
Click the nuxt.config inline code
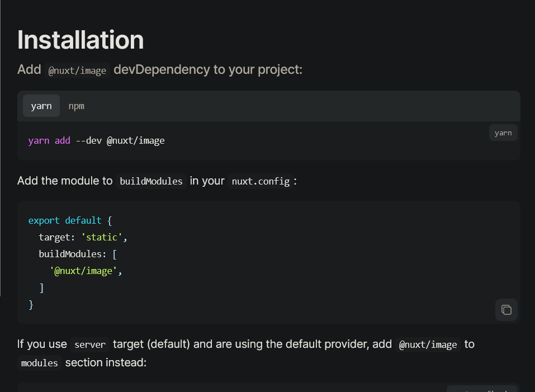(261, 181)
